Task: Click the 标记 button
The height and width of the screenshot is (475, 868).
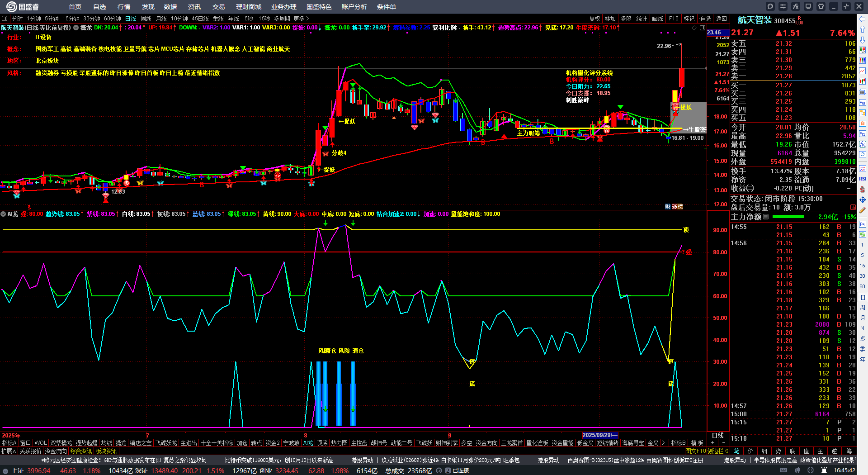Action: pos(689,19)
